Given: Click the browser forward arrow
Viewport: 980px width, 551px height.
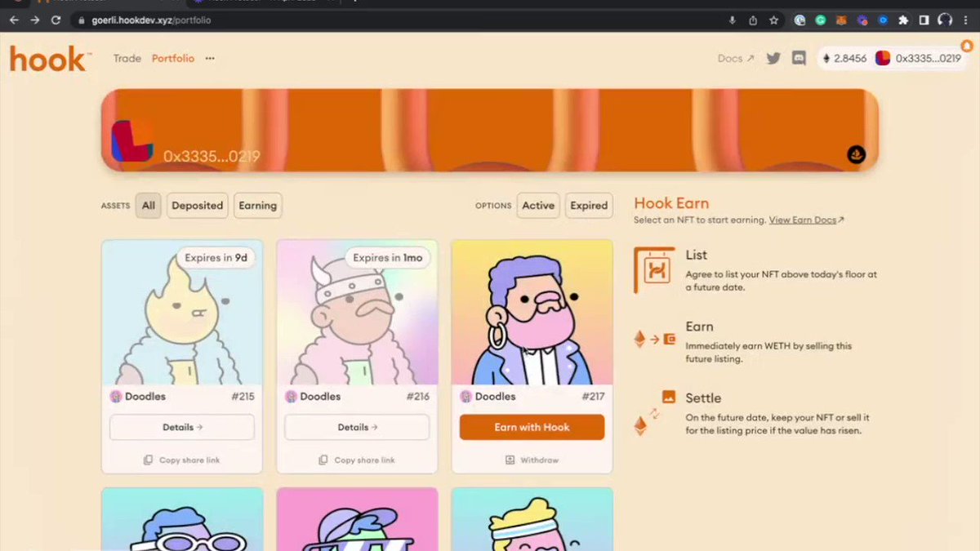Looking at the screenshot, I should point(35,20).
